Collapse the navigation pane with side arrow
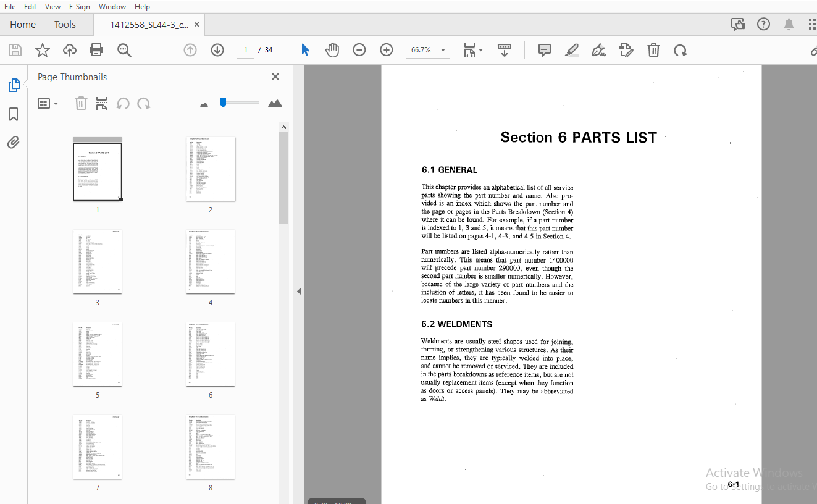 (x=299, y=291)
